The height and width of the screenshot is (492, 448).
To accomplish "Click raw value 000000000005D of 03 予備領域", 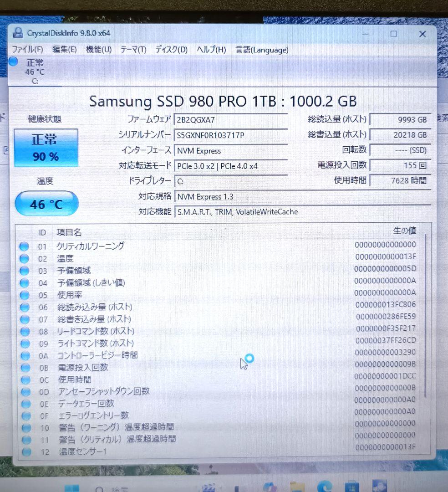I will click(x=385, y=269).
